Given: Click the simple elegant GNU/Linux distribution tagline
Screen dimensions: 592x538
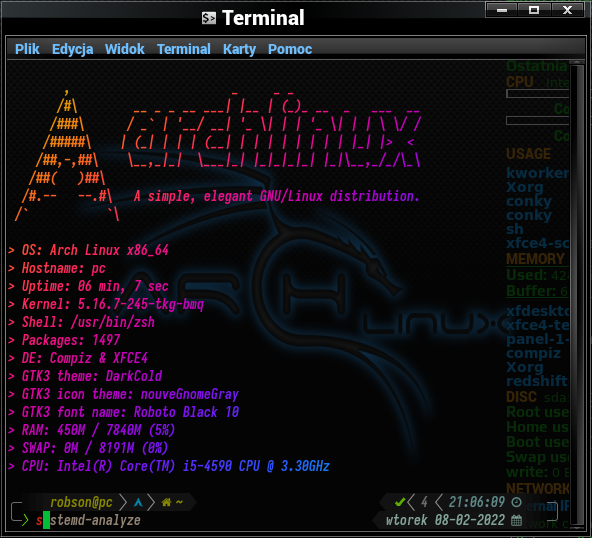Looking at the screenshot, I should [x=276, y=196].
